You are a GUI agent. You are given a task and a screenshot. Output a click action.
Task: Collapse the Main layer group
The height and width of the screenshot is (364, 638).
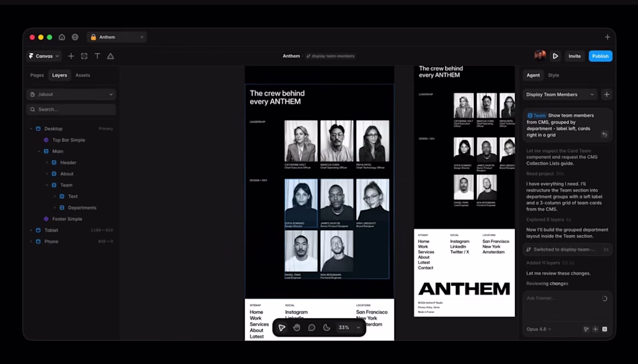[x=39, y=151]
